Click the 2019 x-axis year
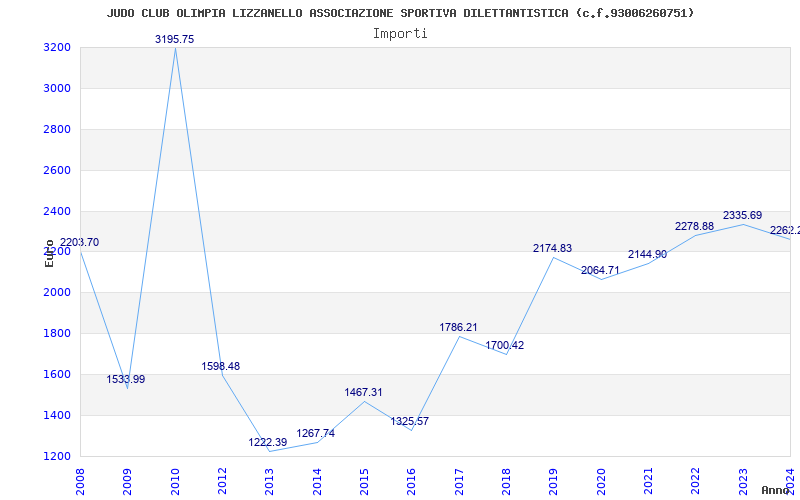Viewport: 800px width, 500px height. (554, 482)
